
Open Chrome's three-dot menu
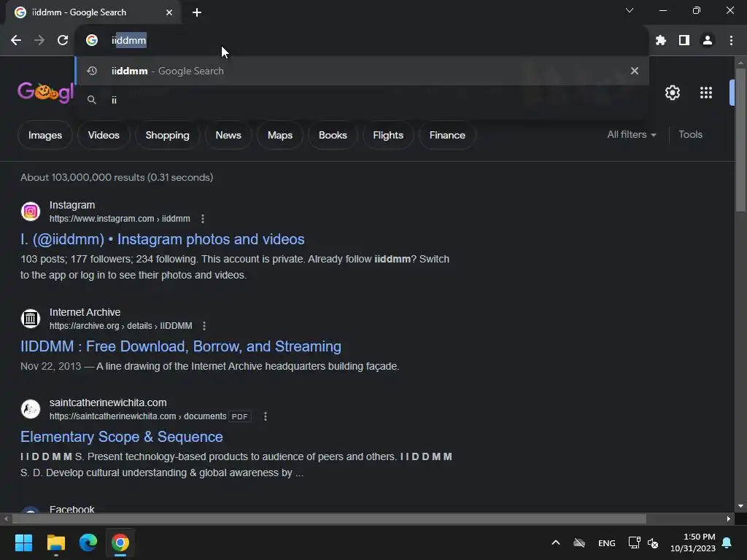click(x=731, y=41)
